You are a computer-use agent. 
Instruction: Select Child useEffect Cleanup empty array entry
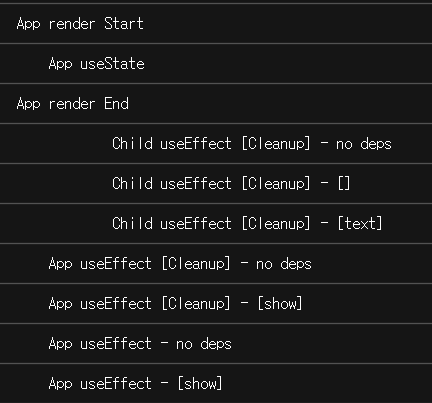tap(216, 184)
